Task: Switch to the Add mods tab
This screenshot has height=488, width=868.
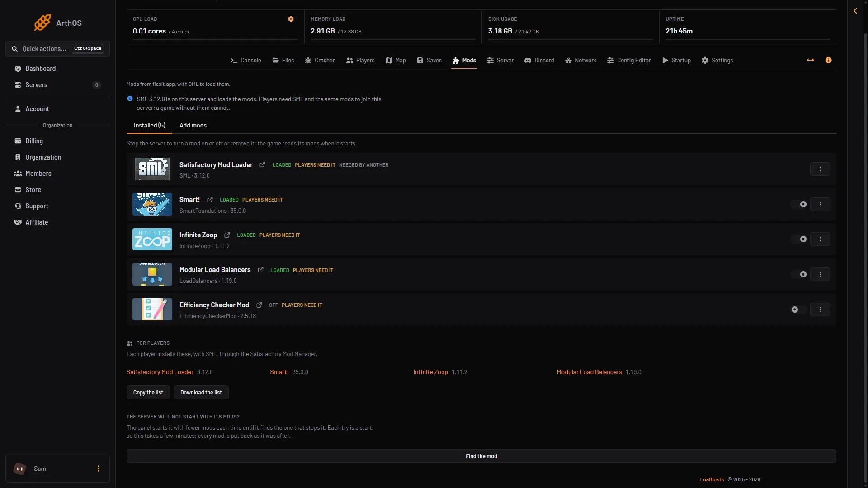Action: [x=193, y=125]
